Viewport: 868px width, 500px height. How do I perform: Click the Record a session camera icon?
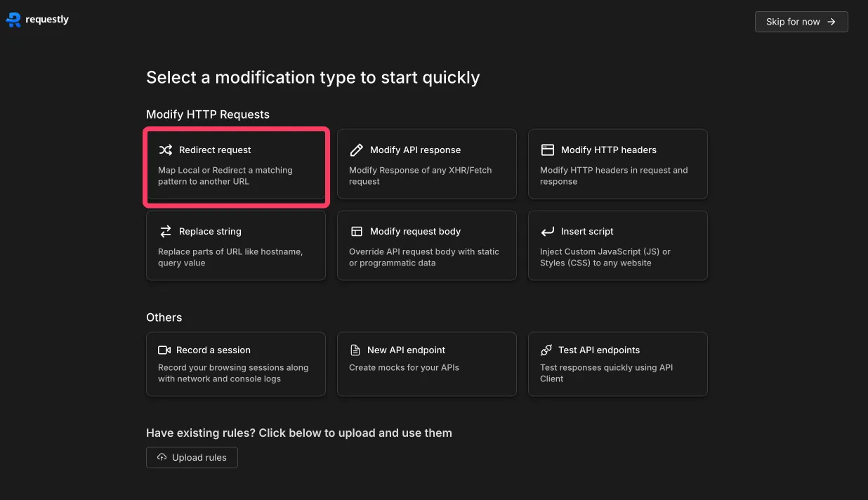tap(164, 350)
